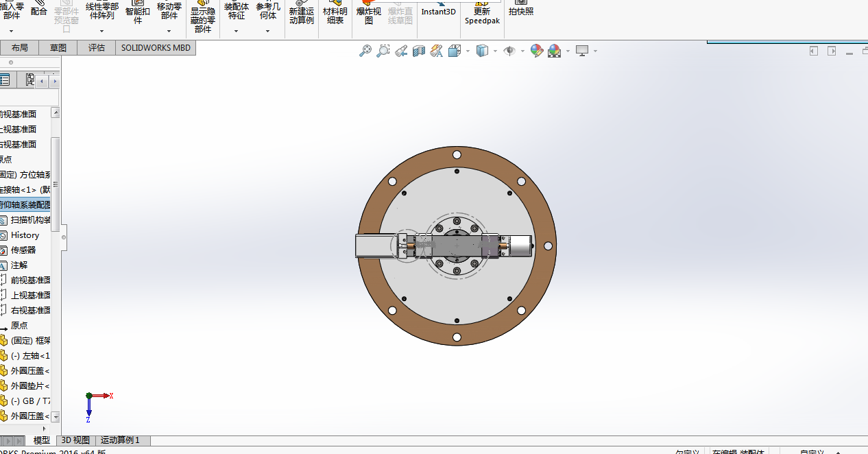This screenshot has width=868, height=454.
Task: Select the 传感器 item in feature tree
Action: point(23,250)
